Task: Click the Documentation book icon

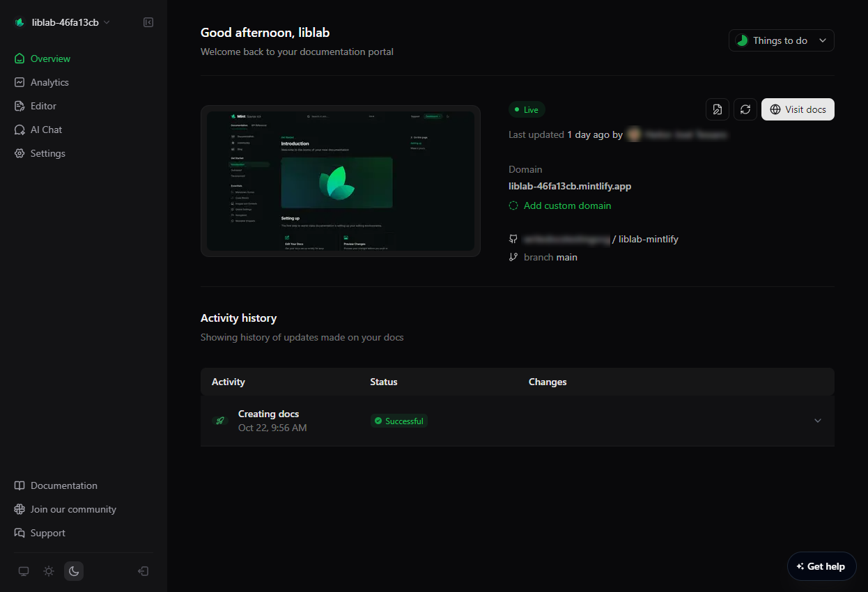Action: point(20,485)
